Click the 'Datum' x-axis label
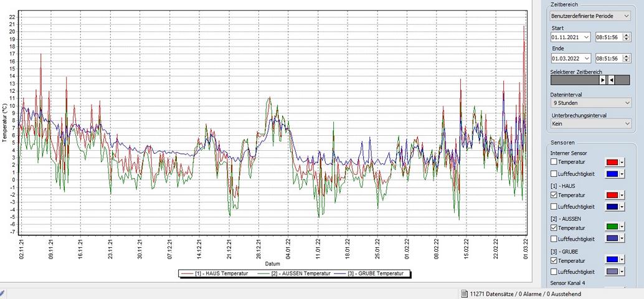 [272, 263]
